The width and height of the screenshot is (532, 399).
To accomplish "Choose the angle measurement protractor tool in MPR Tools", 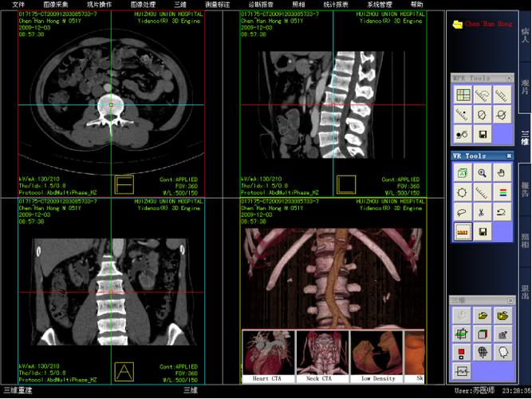I will pos(482,94).
